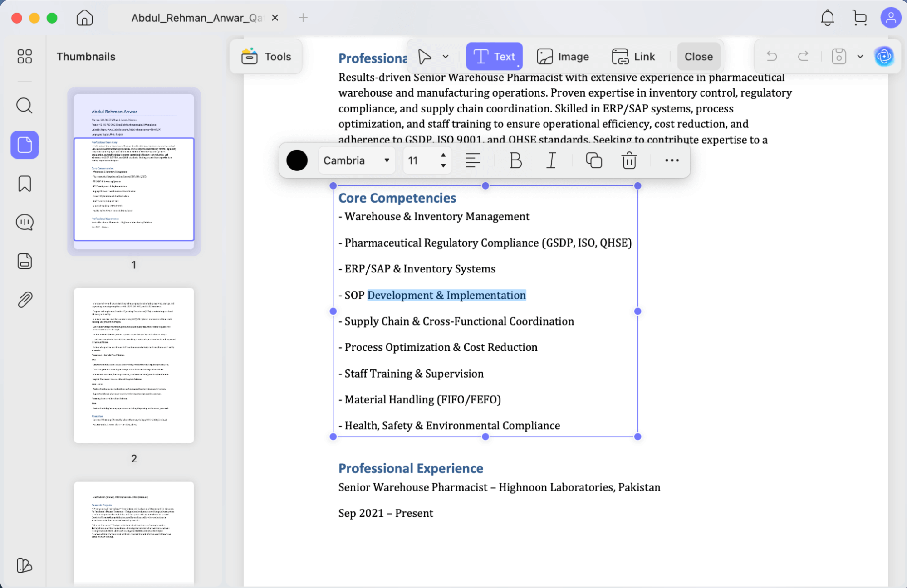Click 'ERP/SAP & Inventory Systems' line
Screen dimensions: 907x588
tap(417, 269)
